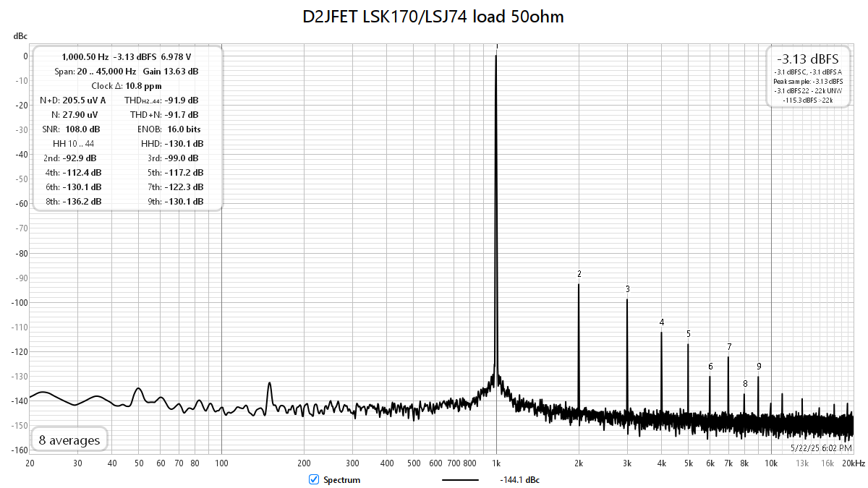Click the harmonic marker labeled 7

(x=729, y=347)
